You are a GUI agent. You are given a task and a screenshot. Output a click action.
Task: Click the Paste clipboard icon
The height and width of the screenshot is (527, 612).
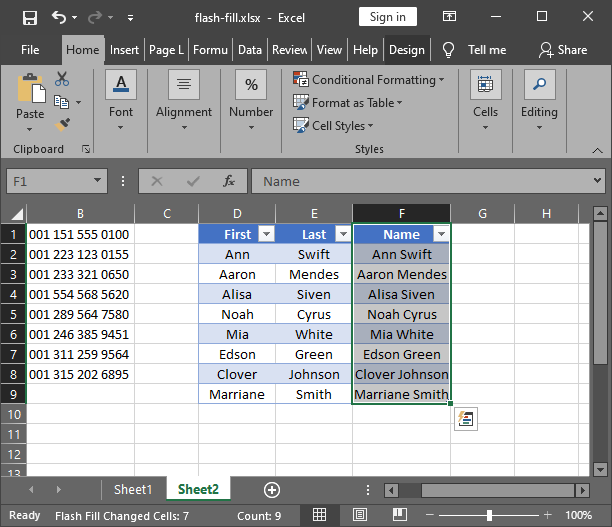tap(30, 88)
